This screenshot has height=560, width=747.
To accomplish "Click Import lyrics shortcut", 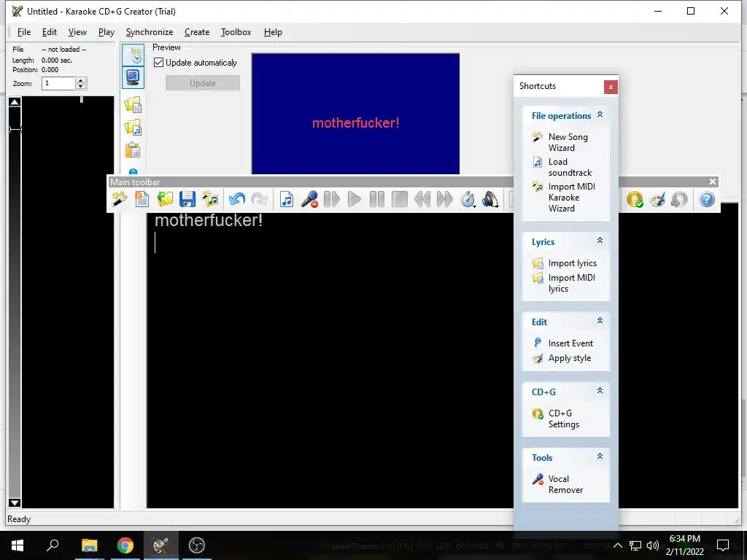I will pos(564,262).
